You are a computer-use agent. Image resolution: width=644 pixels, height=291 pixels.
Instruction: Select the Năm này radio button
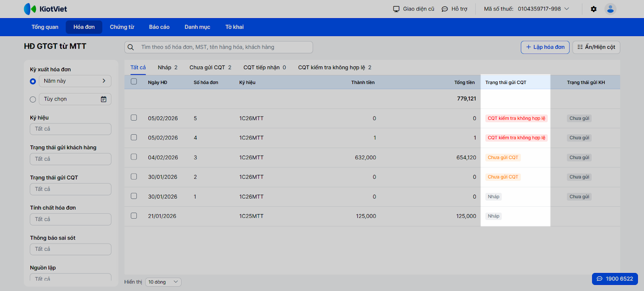pyautogui.click(x=33, y=82)
